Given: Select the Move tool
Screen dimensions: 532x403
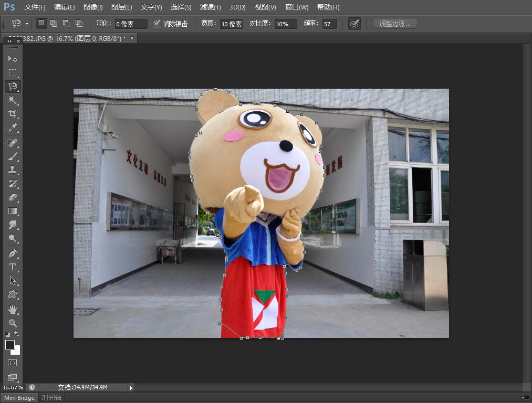Looking at the screenshot, I should pos(13,59).
